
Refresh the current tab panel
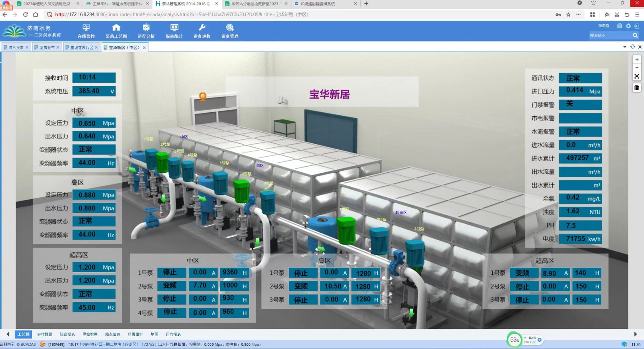(x=632, y=47)
